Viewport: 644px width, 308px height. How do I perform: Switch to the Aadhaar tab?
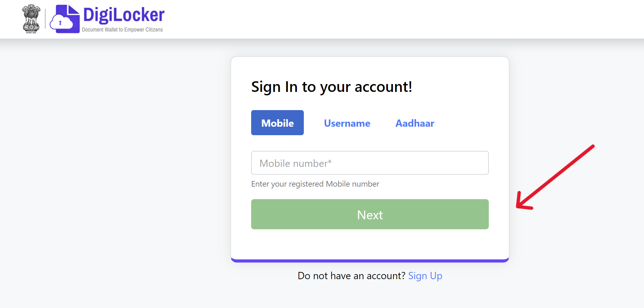click(415, 123)
